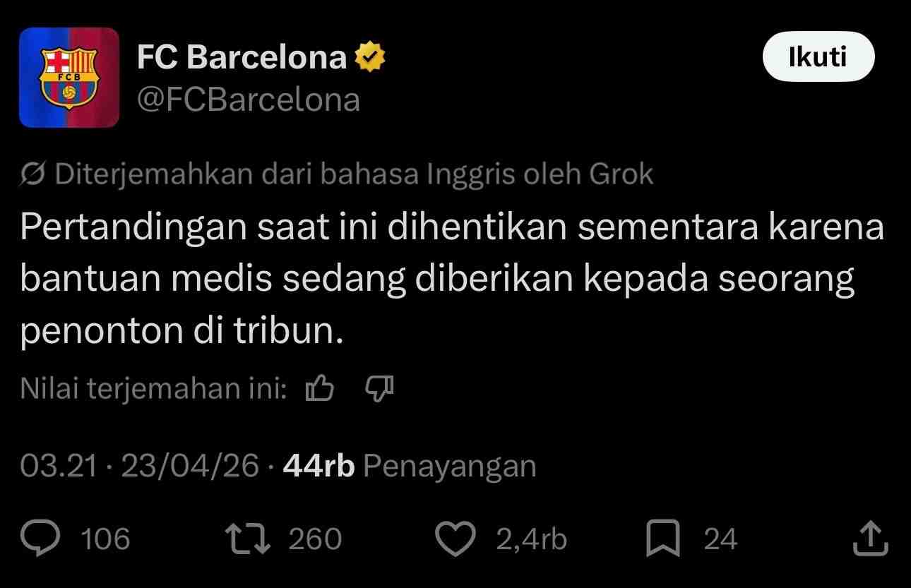Expand the view count labeled 44rb Penayangan
911x588 pixels.
tap(407, 465)
